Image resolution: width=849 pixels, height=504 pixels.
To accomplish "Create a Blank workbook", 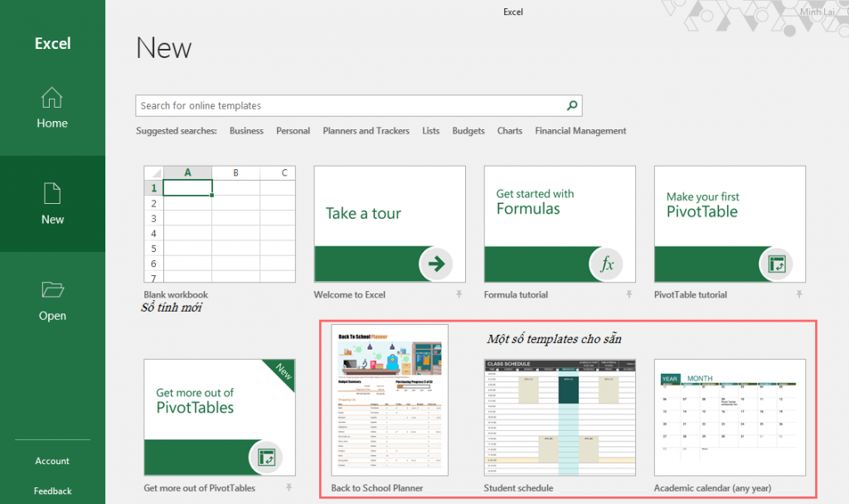I will pyautogui.click(x=219, y=224).
